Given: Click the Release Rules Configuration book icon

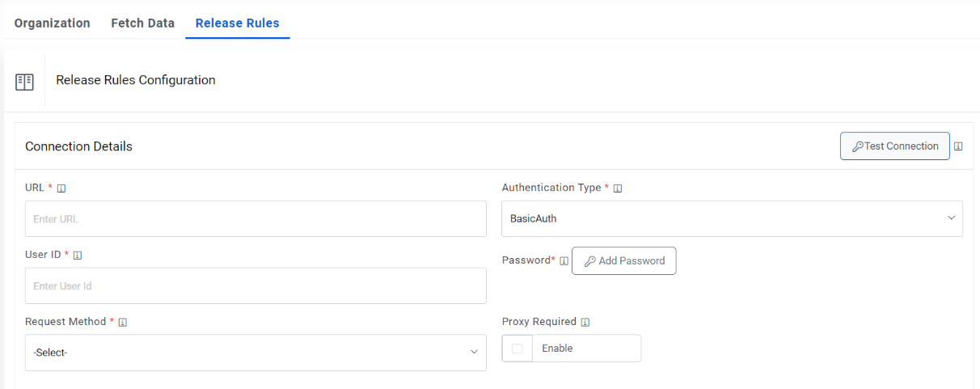Looking at the screenshot, I should (25, 81).
